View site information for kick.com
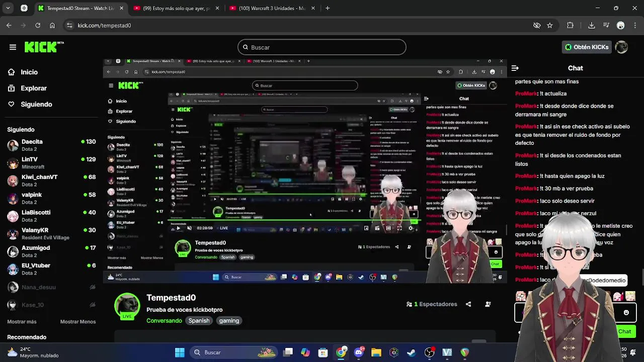Screen dimensions: 644x362 point(69,25)
